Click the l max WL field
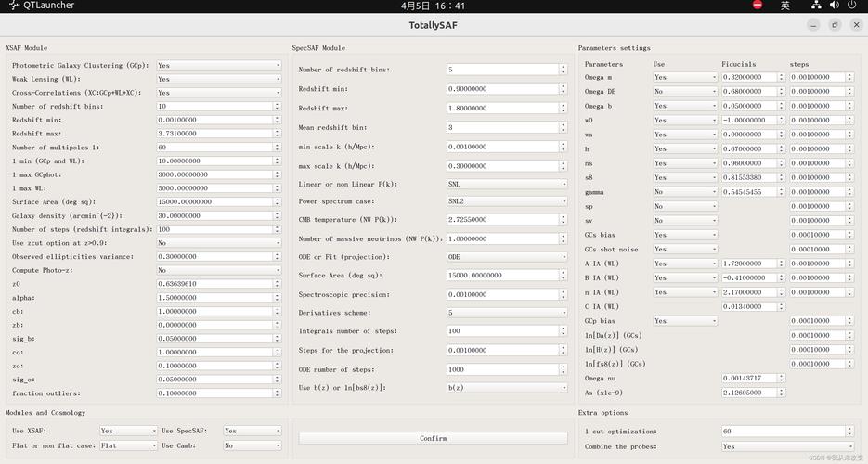 [x=219, y=188]
